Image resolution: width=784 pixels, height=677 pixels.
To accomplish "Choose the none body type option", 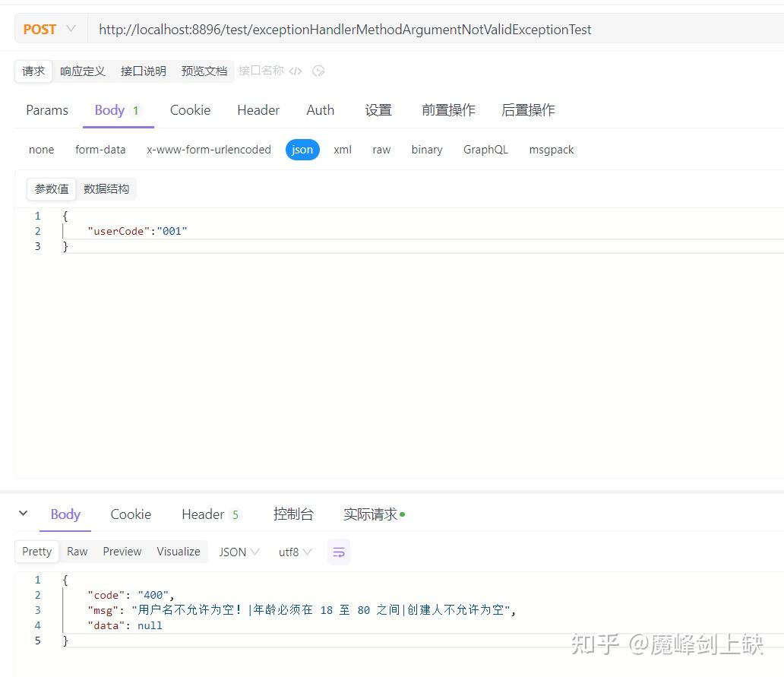I will click(x=41, y=150).
